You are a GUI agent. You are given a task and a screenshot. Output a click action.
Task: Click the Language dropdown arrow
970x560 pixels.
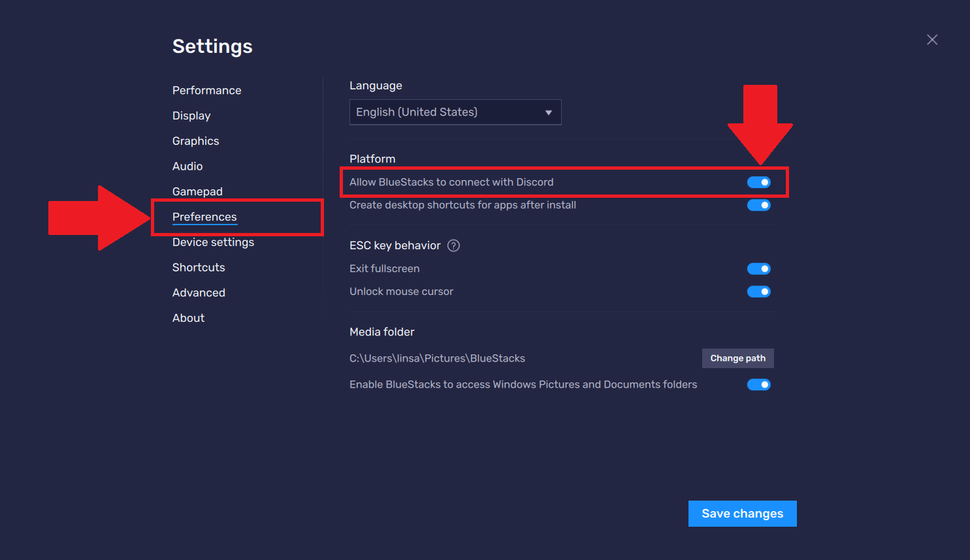coord(548,113)
